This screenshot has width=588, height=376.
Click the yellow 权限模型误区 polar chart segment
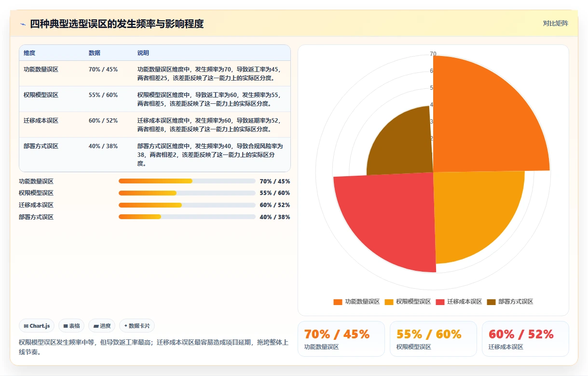click(x=473, y=212)
